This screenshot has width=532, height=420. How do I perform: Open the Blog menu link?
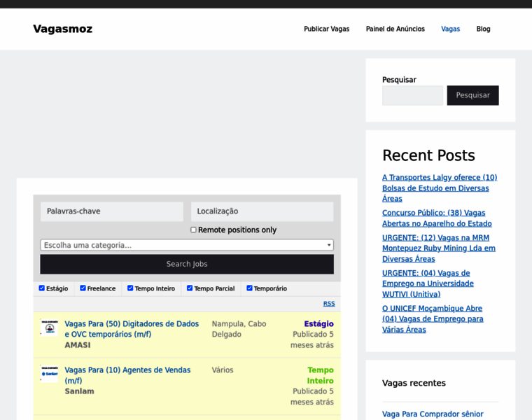[x=483, y=29]
